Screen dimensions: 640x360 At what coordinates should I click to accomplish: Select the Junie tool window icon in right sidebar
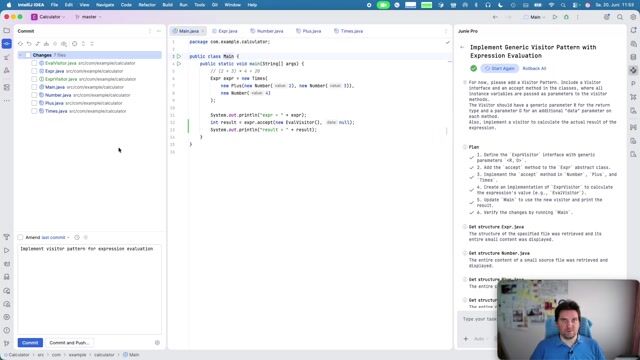point(633,70)
